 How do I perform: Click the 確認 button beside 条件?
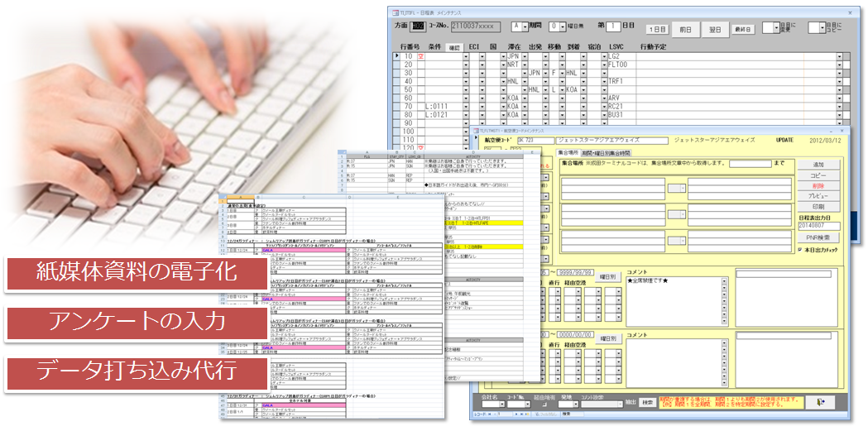click(x=454, y=48)
